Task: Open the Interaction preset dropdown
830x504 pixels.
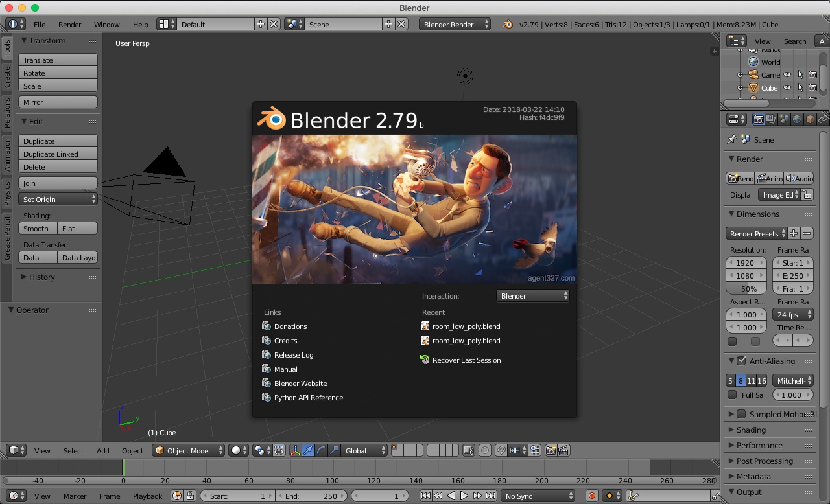Action: coord(533,295)
